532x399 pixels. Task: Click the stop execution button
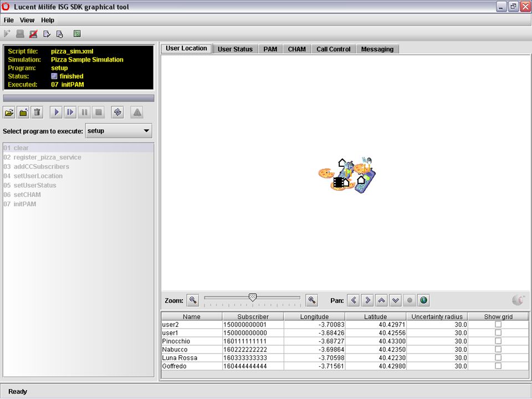99,112
